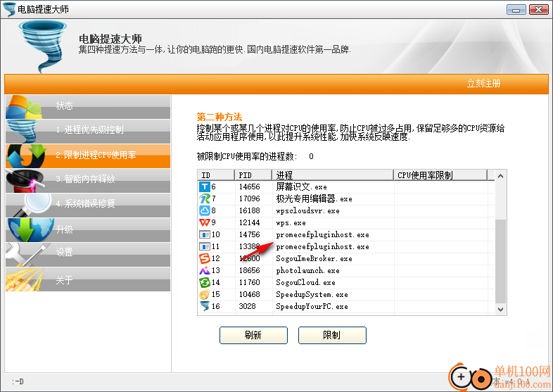The height and width of the screenshot is (392, 553).
Task: Click the icon of process ID 10
Action: (205, 234)
